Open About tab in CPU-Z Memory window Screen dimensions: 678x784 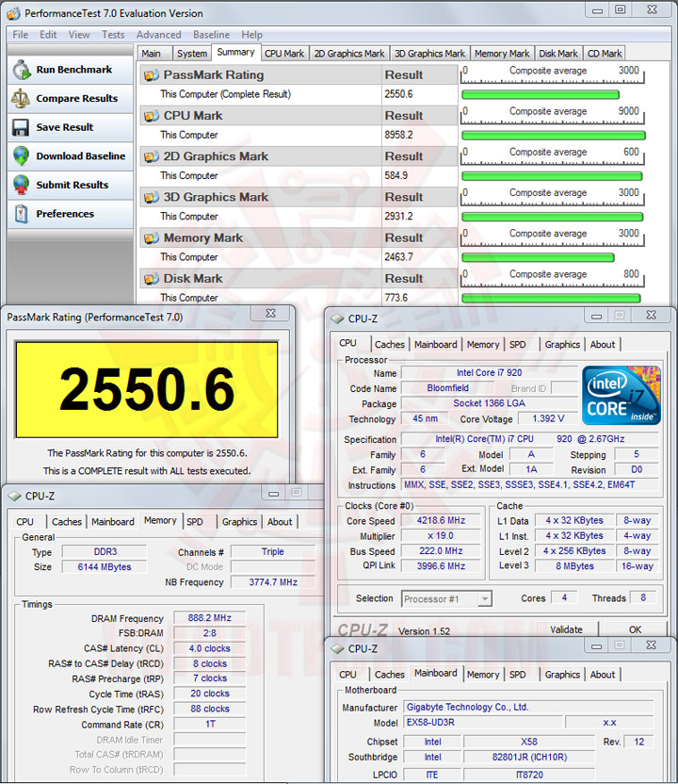(280, 522)
